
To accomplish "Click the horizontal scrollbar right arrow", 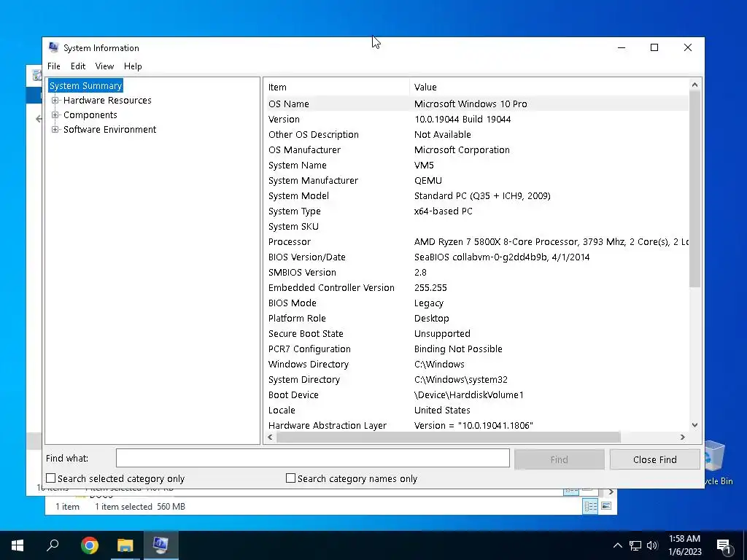I will [683, 437].
